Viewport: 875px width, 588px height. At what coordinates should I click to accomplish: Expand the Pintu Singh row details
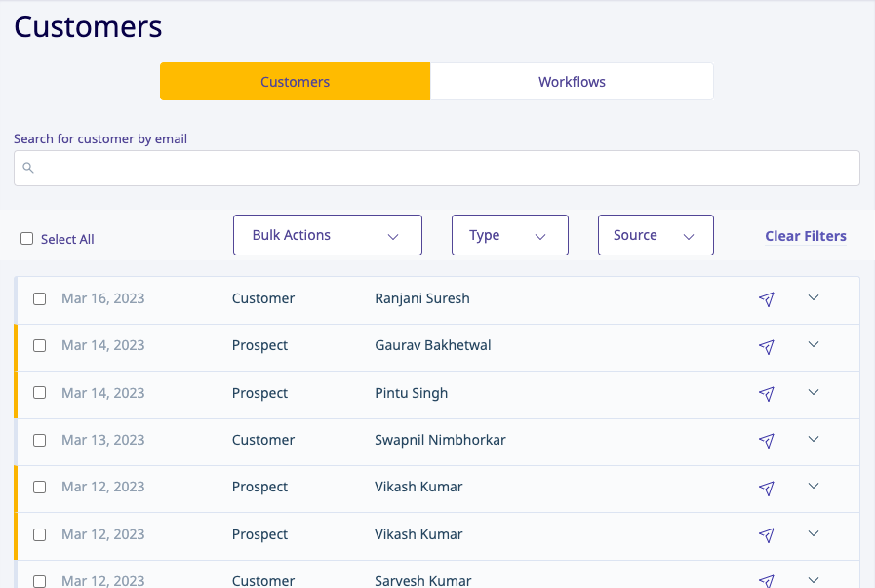click(814, 392)
